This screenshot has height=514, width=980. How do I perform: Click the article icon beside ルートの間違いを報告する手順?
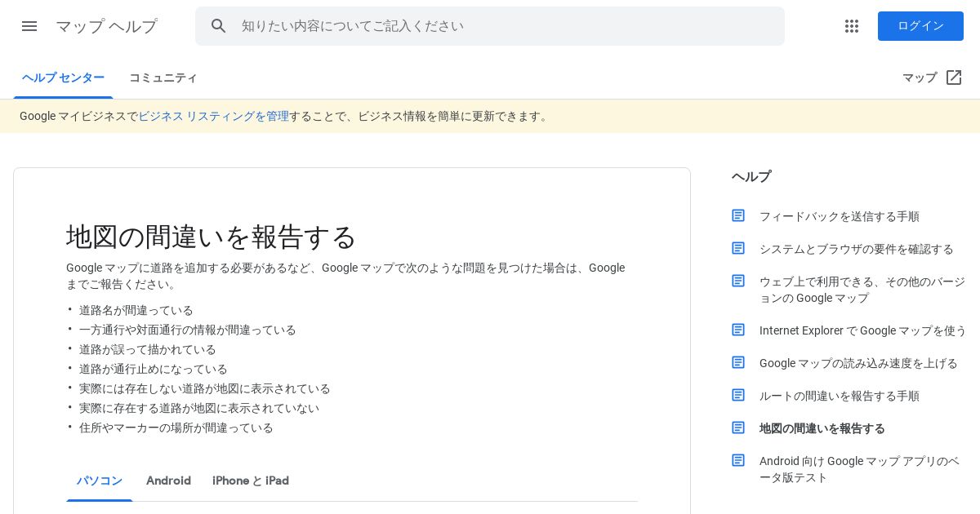tap(738, 395)
